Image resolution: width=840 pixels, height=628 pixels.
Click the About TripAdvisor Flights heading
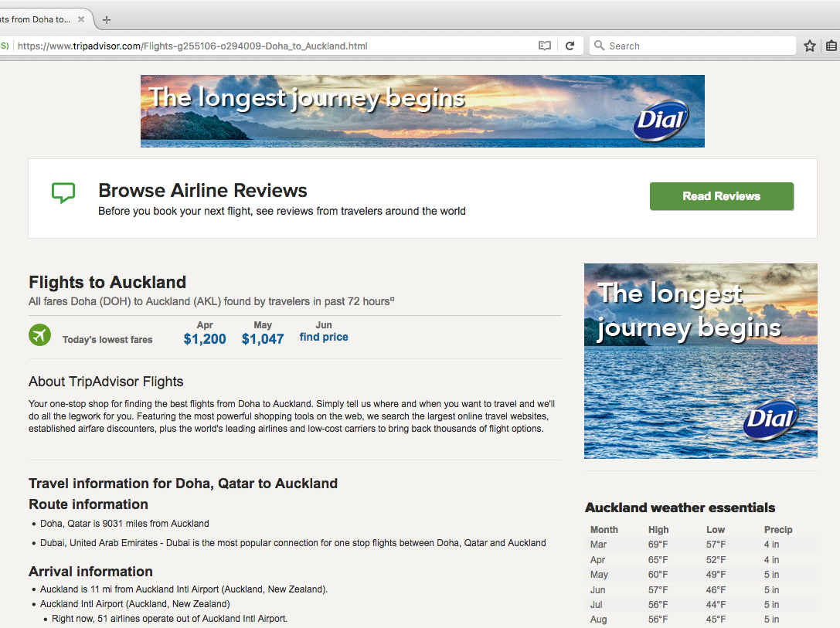pyautogui.click(x=106, y=382)
